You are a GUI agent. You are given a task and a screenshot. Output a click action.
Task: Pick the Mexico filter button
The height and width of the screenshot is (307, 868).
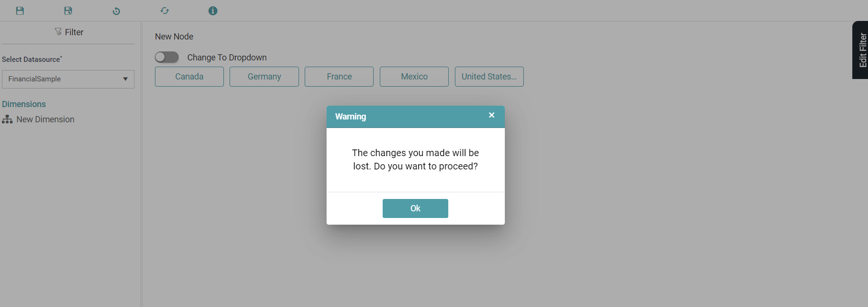coord(414,77)
